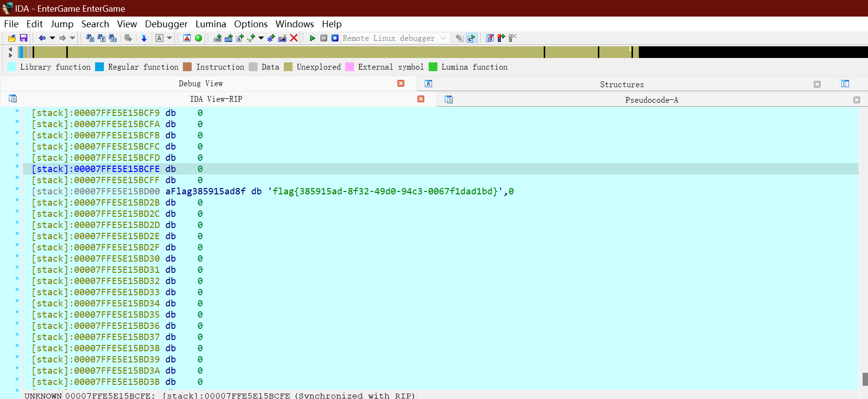Open the Lumina menu
Image resolution: width=868 pixels, height=399 pixels.
tap(211, 24)
